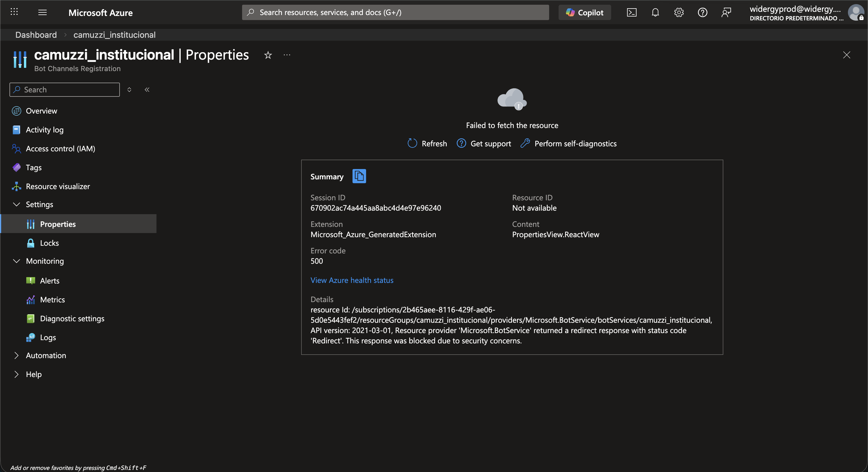Add camuzzi_institucional to favorites with the star
Viewport: 868px width, 472px height.
point(268,55)
